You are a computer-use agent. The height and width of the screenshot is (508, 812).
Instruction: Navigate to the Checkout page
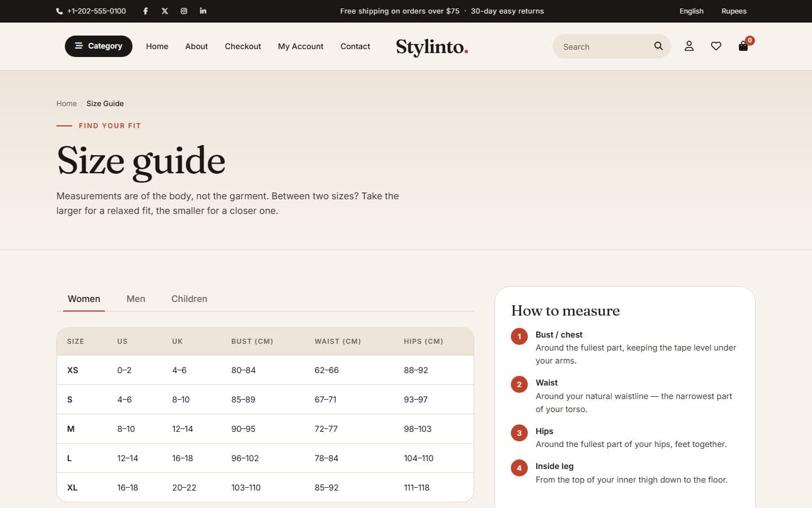pos(242,46)
